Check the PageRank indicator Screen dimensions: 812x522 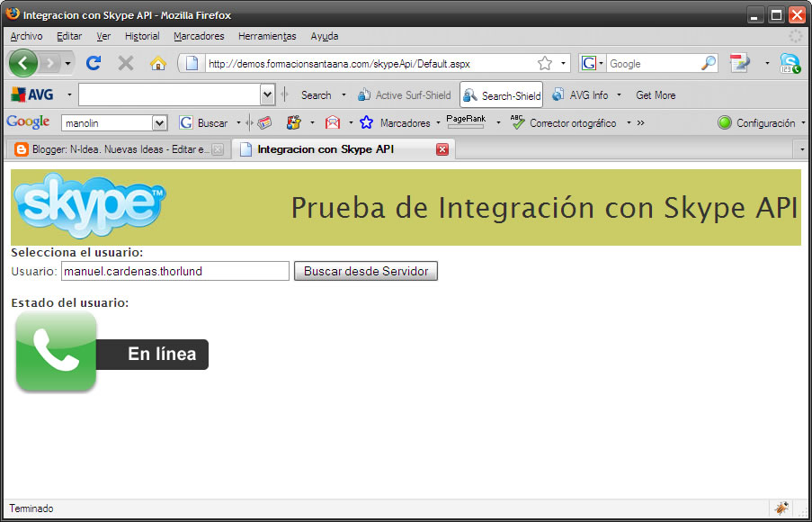pyautogui.click(x=467, y=122)
